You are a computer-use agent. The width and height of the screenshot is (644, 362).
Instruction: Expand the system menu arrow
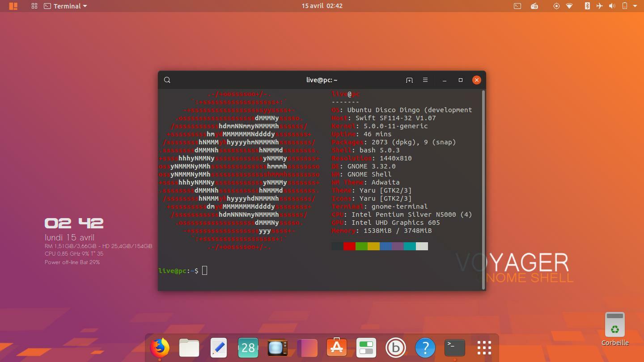tap(635, 6)
